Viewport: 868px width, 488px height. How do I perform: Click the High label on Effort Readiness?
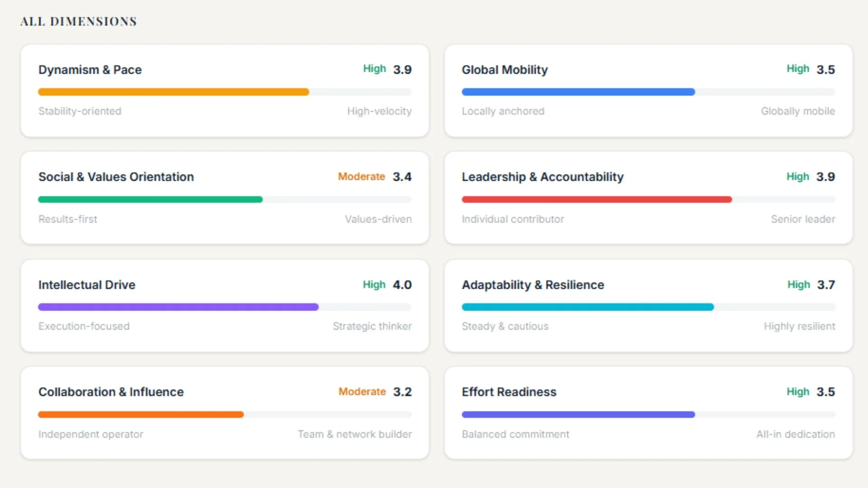[x=798, y=392]
